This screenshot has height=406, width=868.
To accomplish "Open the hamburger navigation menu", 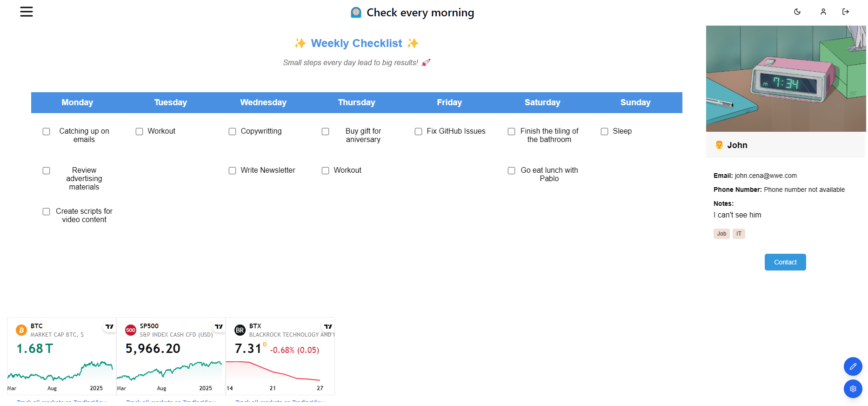I will coord(27,12).
